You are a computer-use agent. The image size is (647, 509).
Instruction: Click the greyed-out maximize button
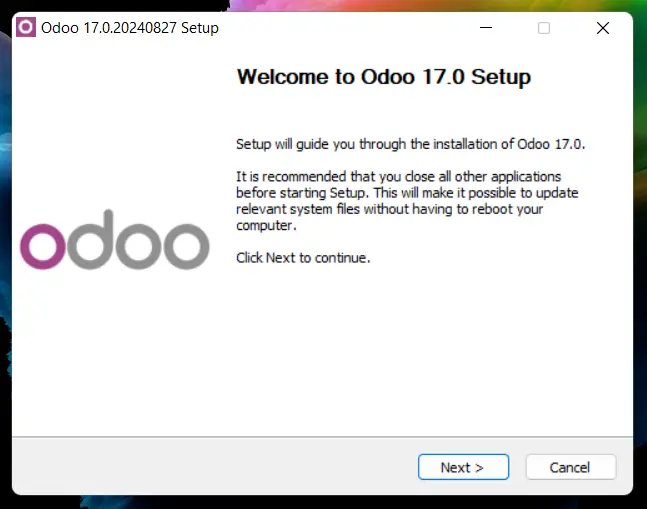[544, 28]
